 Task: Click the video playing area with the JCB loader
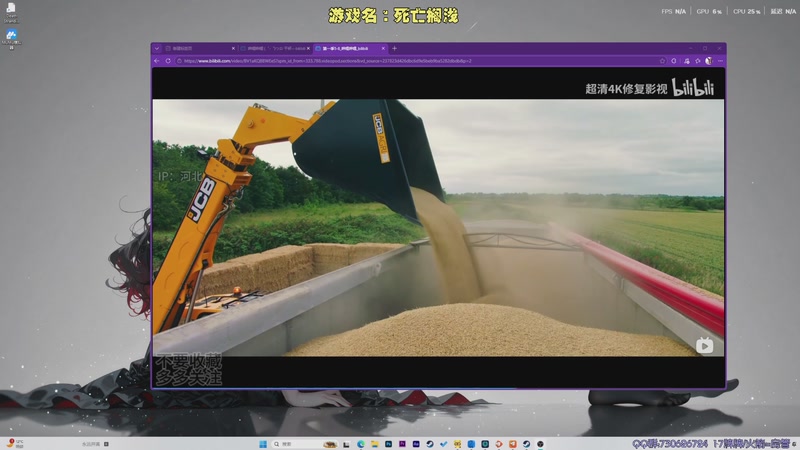tap(438, 228)
